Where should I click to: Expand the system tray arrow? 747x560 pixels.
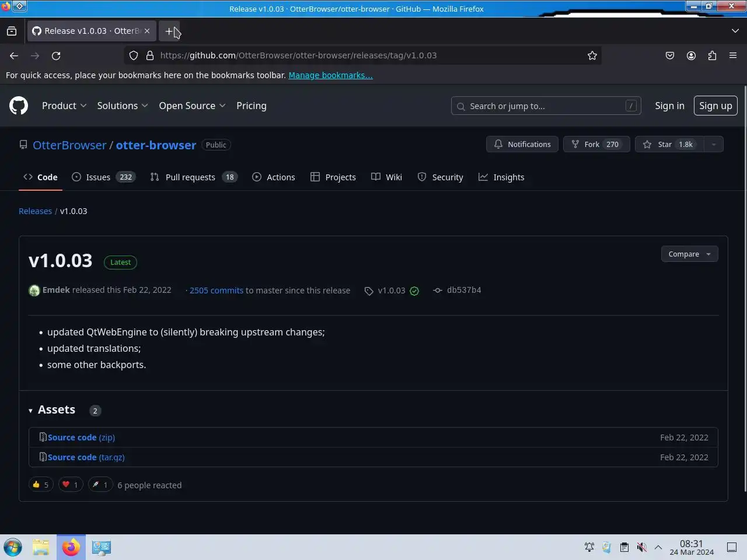point(658,547)
